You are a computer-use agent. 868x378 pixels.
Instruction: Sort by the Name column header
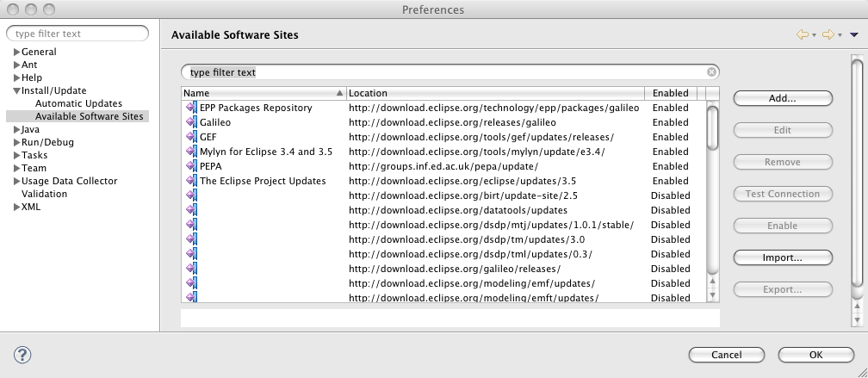tap(263, 93)
